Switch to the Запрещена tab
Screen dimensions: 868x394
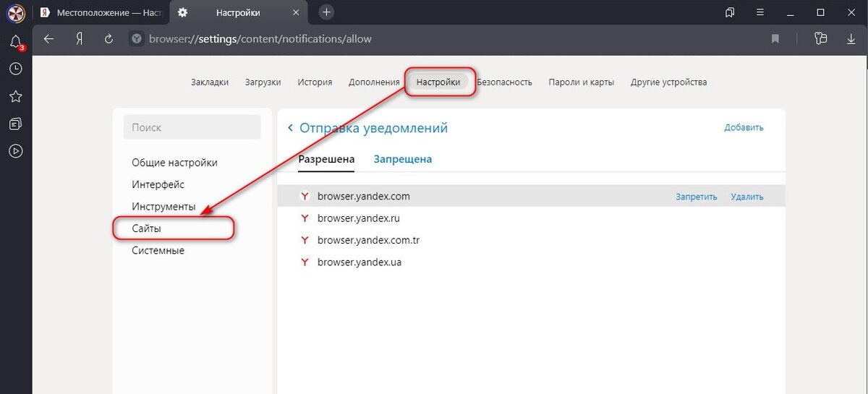pos(403,159)
